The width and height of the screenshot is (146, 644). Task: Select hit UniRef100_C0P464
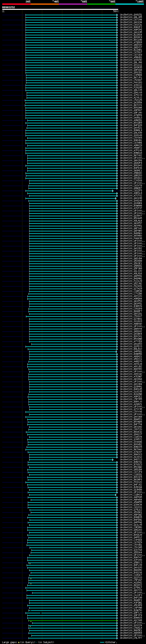coord(131,540)
